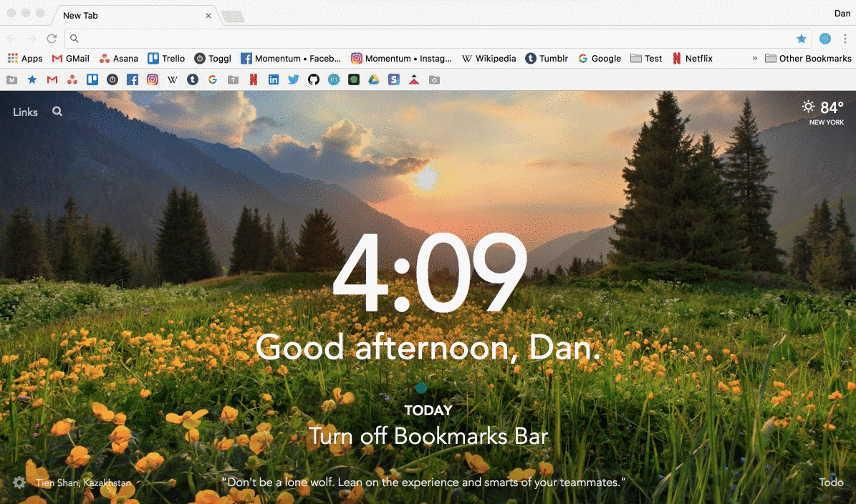This screenshot has width=856, height=504.
Task: Reload the current page
Action: 52,39
